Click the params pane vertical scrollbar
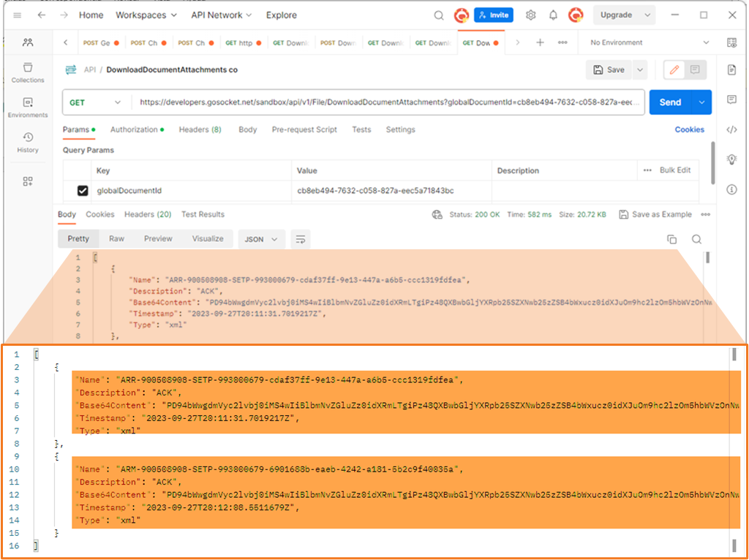Viewport: 749px width, 560px height. (712, 162)
